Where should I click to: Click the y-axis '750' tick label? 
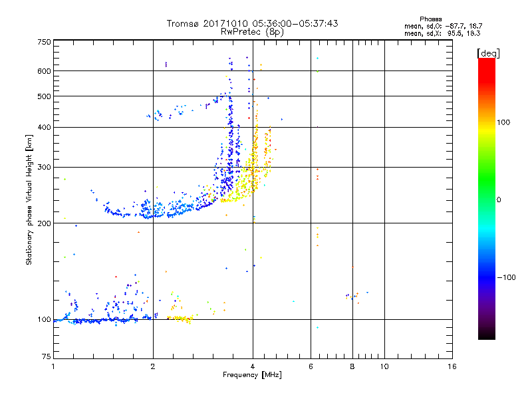45,42
